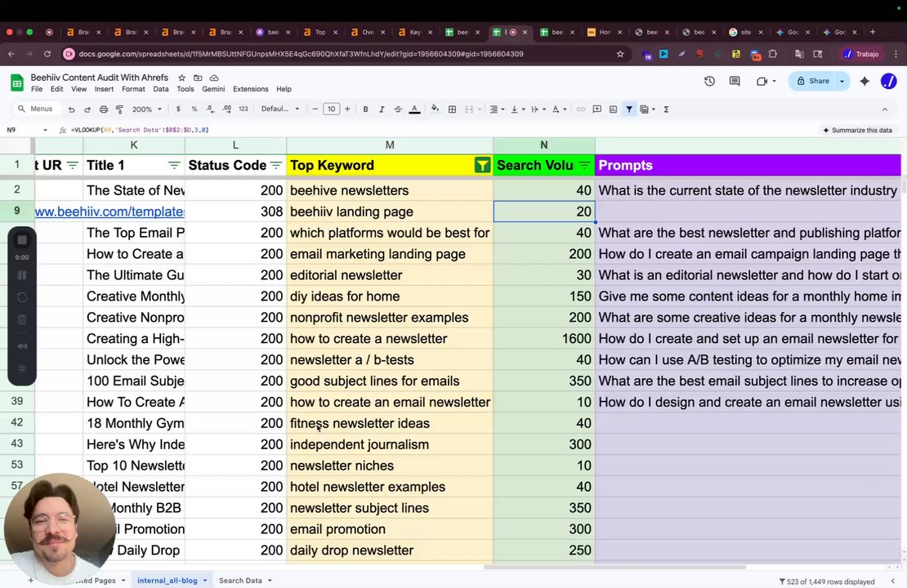Open the Extensions menu
The image size is (907, 588).
tap(251, 89)
